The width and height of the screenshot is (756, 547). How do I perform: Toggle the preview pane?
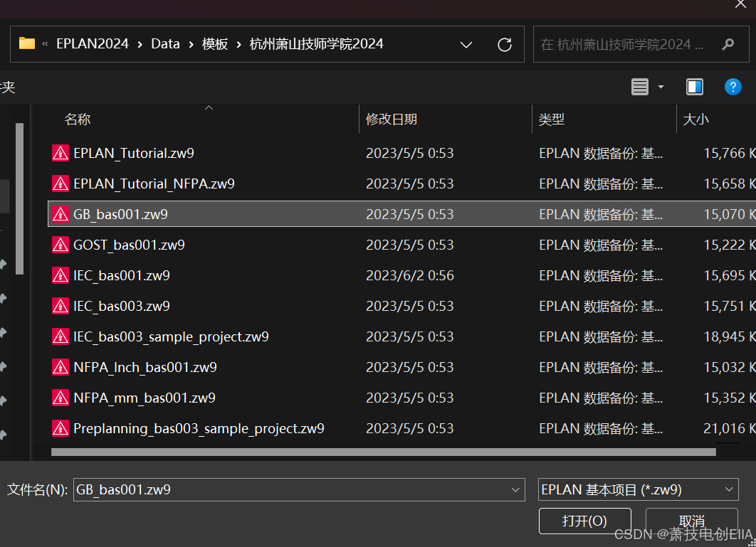click(x=695, y=87)
